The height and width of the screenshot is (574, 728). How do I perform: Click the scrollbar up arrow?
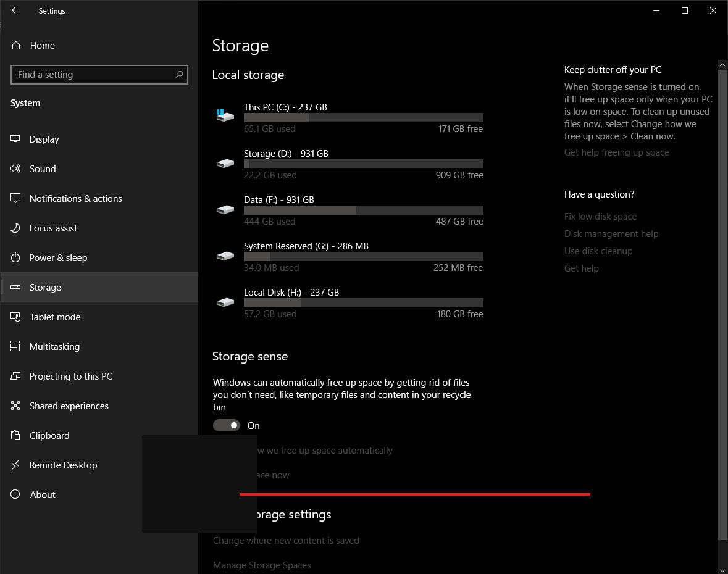722,65
